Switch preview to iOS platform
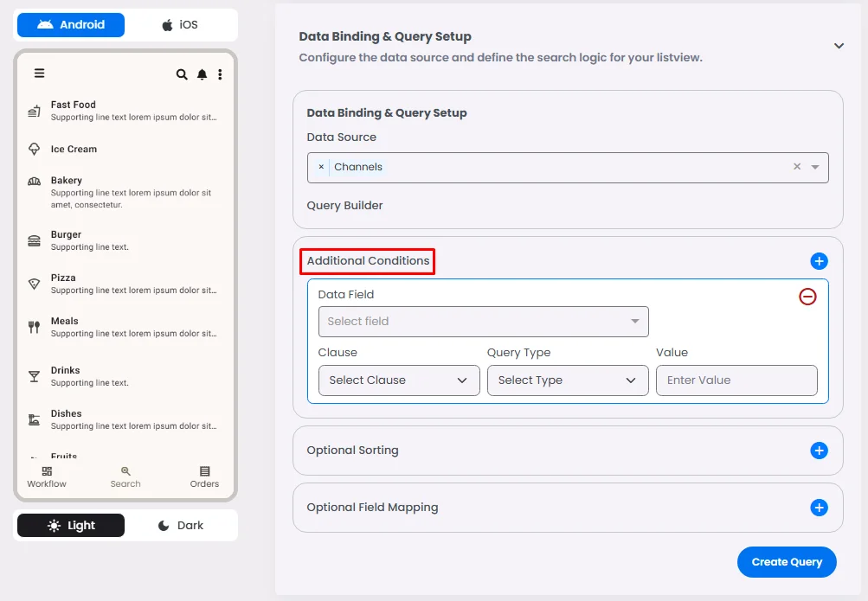This screenshot has height=601, width=868. (x=180, y=25)
